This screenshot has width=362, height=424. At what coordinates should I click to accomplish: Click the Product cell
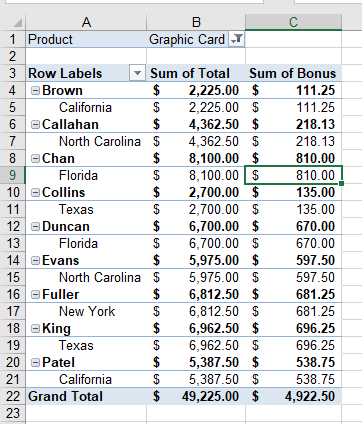coord(86,39)
